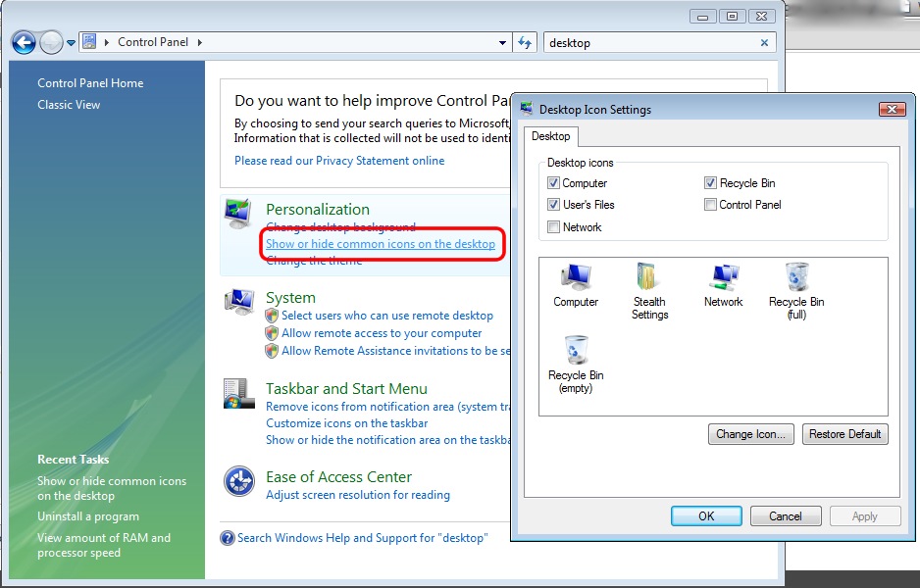Screen dimensions: 920x588
Task: Clear the search box with the X
Action: (x=764, y=43)
